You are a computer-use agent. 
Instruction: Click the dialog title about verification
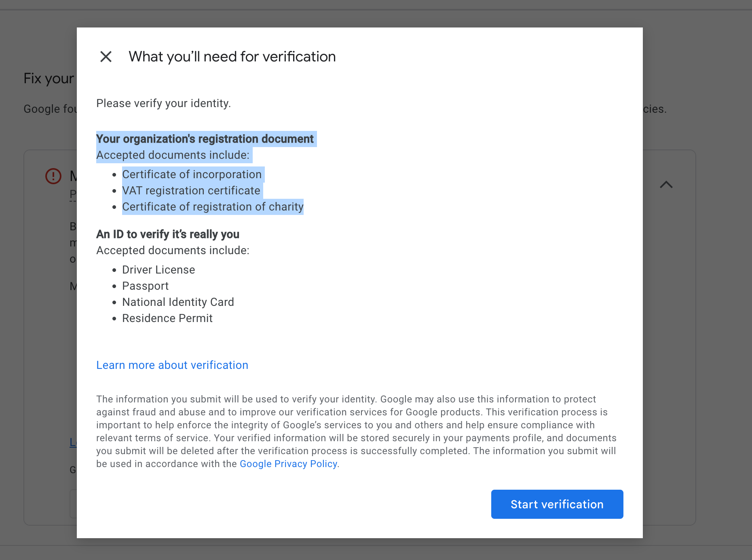(232, 57)
